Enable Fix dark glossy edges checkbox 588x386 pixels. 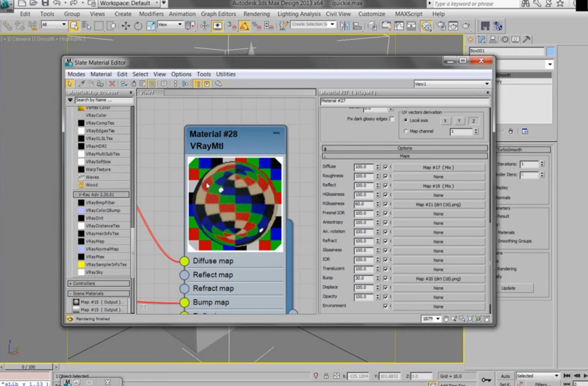point(392,119)
